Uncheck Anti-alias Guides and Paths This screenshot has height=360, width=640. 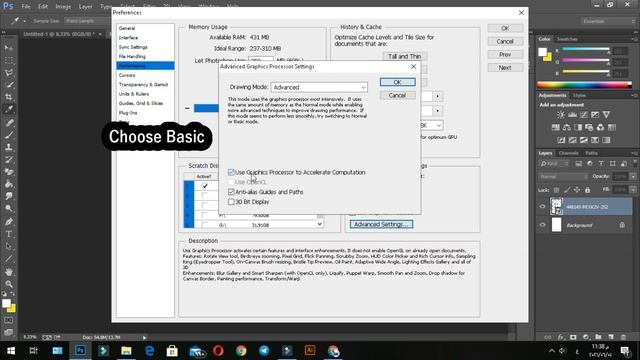point(231,192)
